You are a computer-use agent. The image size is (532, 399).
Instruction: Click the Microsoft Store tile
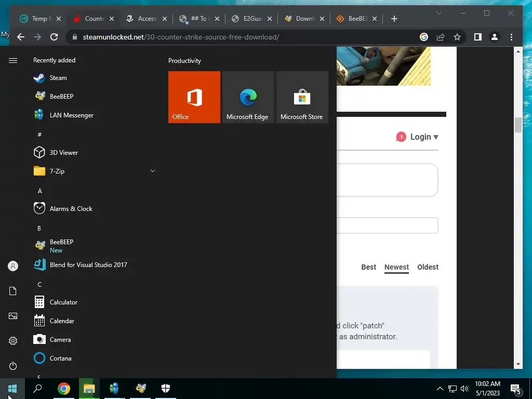pos(302,97)
